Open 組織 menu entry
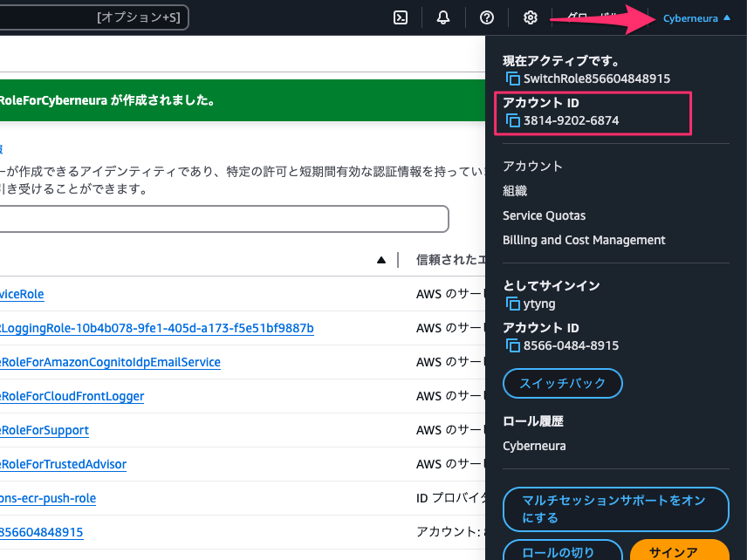Image resolution: width=747 pixels, height=560 pixels. point(515,191)
